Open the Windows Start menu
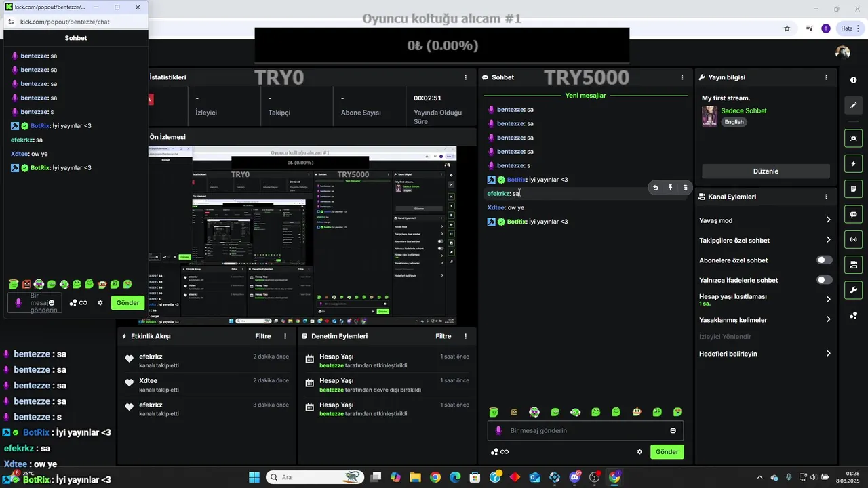Viewport: 868px width, 488px height. 254,477
